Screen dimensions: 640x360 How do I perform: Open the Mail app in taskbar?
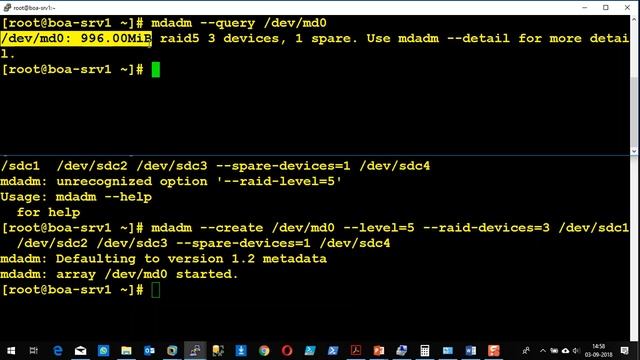tap(80, 351)
